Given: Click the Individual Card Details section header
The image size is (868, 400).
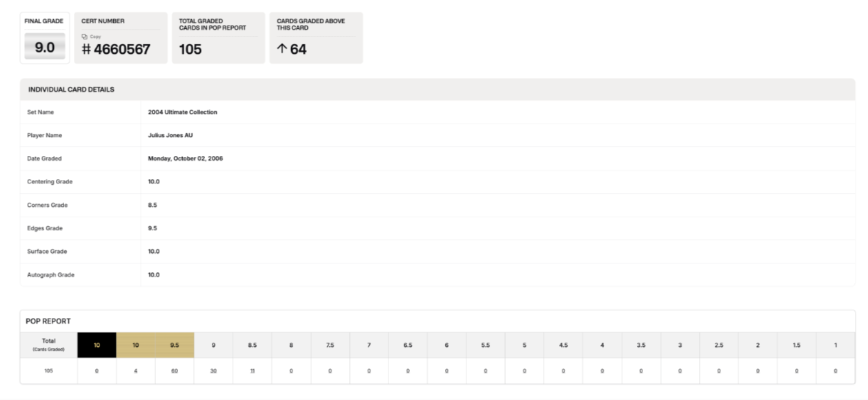Looking at the screenshot, I should [71, 90].
